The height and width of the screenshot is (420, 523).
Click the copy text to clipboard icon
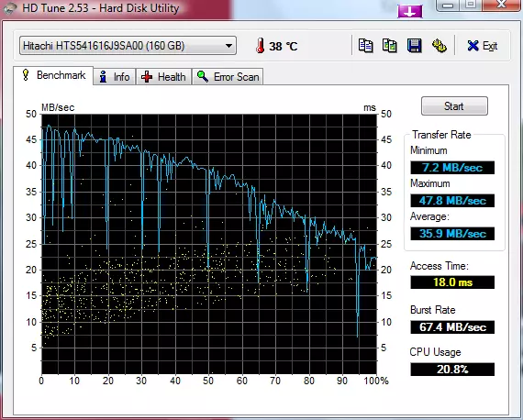click(365, 46)
